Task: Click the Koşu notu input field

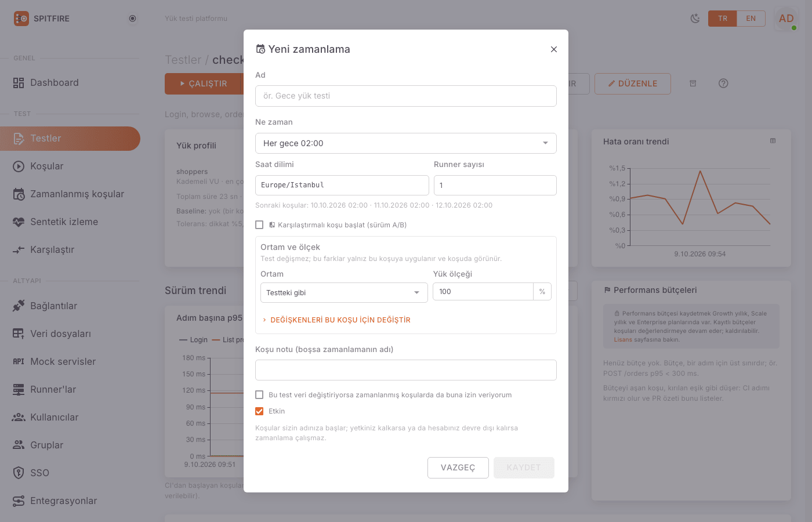Action: 406,370
